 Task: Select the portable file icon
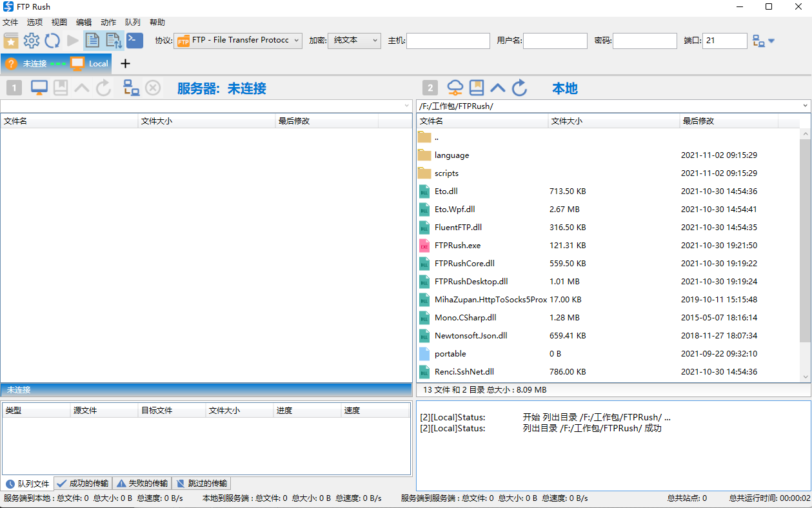coord(424,354)
